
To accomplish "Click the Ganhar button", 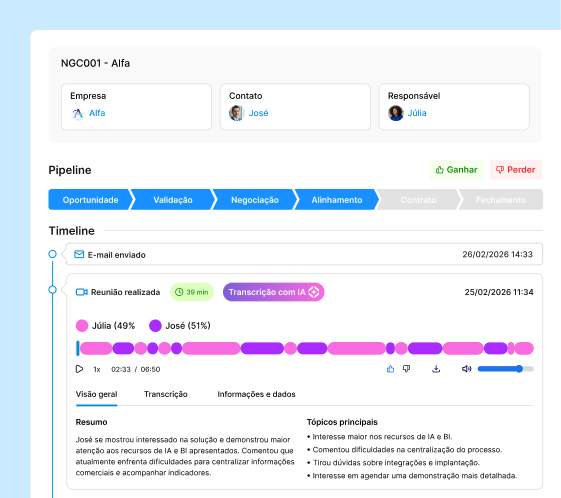I will tap(457, 170).
